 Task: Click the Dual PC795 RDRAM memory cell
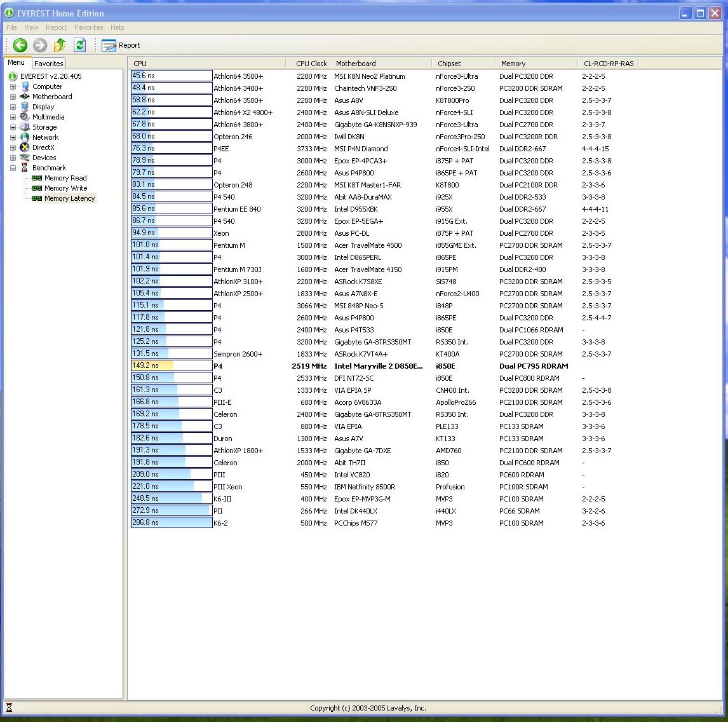click(534, 366)
